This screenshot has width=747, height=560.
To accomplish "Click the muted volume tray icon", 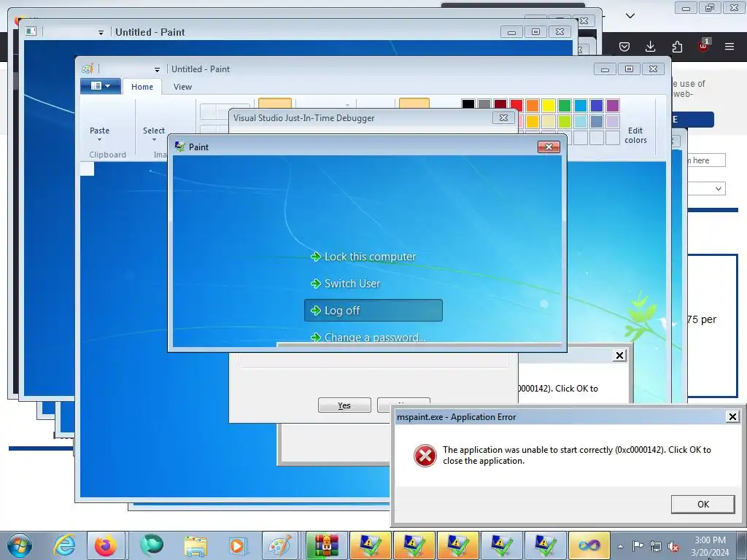I will [673, 546].
